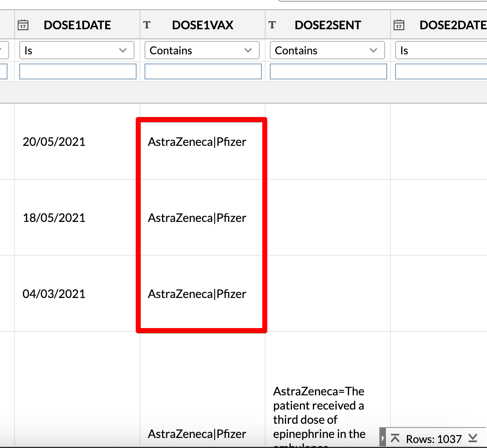Open the DOSE2DATE 'Is' filter dropdown
This screenshot has height=448, width=487.
click(x=441, y=50)
